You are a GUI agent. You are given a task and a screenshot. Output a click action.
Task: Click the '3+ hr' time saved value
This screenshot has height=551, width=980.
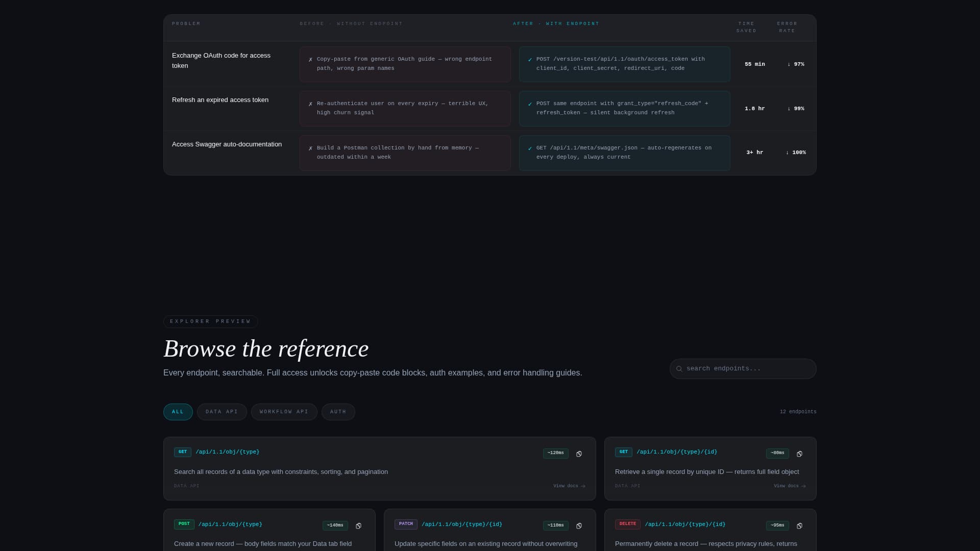point(754,153)
